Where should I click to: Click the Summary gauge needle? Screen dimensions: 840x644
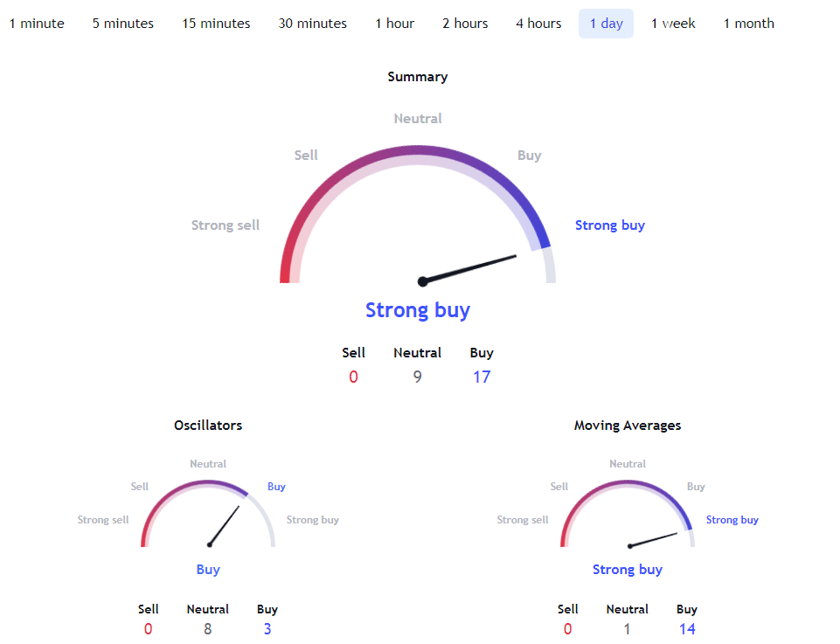tap(467, 269)
